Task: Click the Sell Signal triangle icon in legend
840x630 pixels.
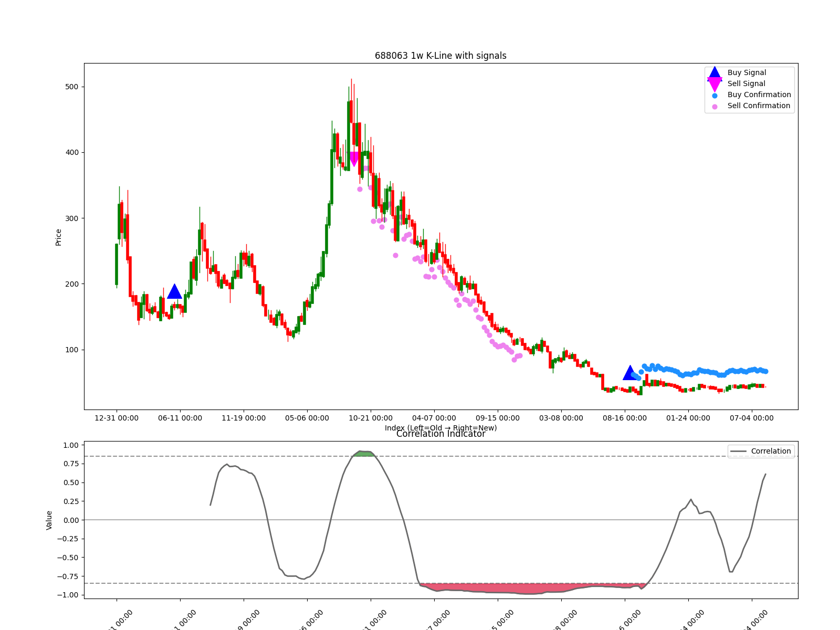Action: point(715,84)
